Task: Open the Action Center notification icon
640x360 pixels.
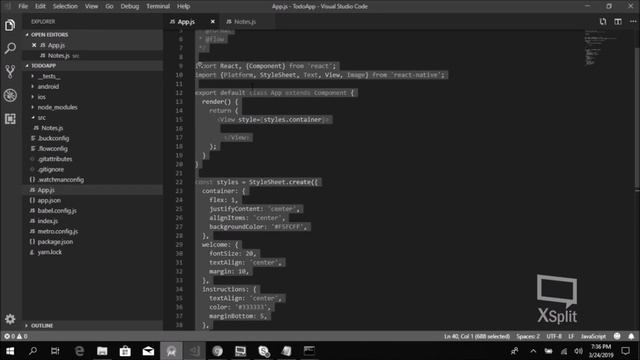Action: point(625,351)
